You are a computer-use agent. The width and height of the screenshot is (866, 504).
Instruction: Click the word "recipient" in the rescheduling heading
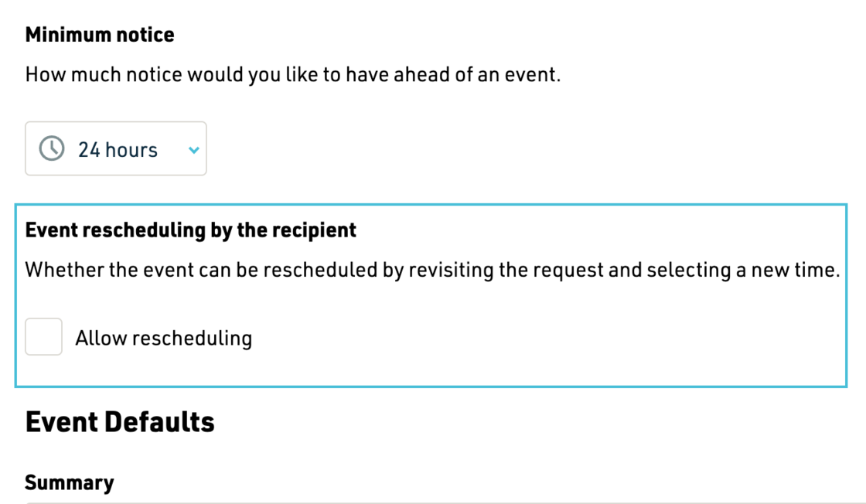tap(319, 230)
